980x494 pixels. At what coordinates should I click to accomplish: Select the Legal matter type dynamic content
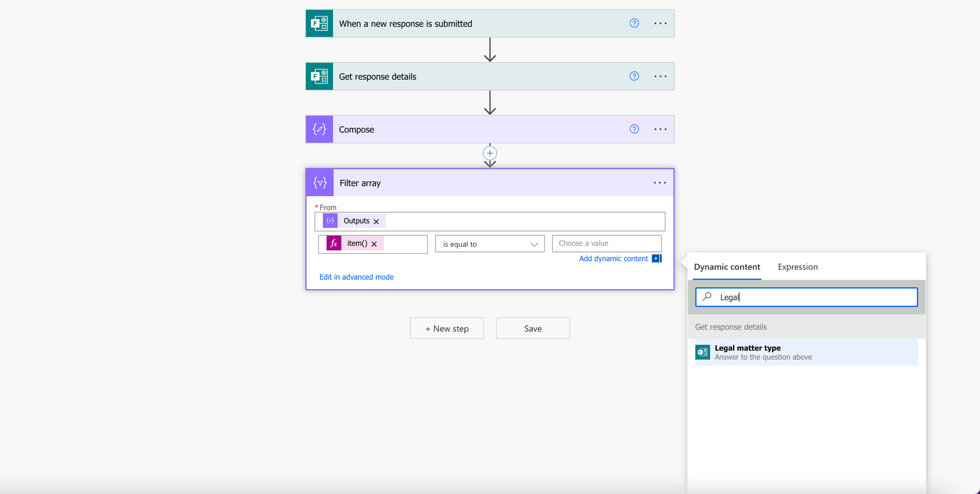806,352
